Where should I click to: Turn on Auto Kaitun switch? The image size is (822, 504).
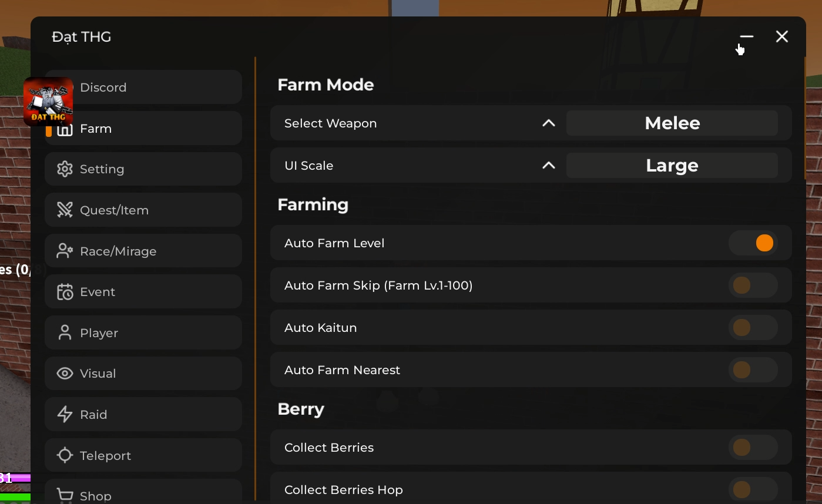pyautogui.click(x=753, y=328)
